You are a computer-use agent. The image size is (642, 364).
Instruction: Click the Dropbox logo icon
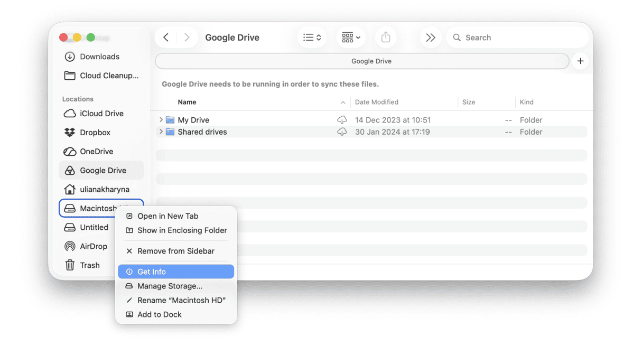point(70,133)
